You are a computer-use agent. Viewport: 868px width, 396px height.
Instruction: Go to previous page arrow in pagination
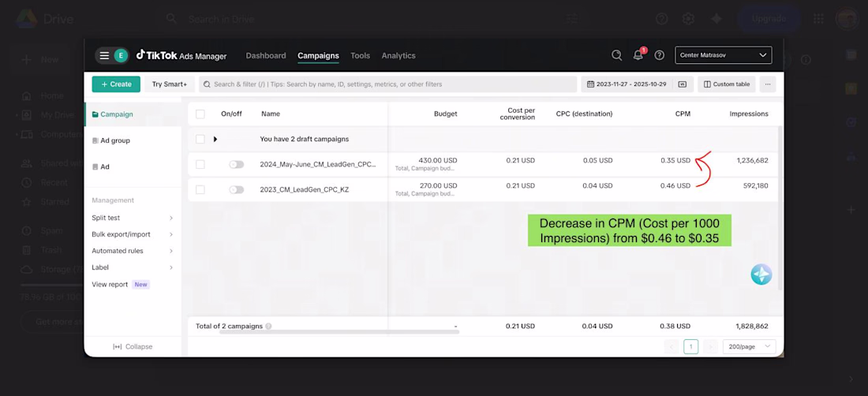pyautogui.click(x=672, y=347)
